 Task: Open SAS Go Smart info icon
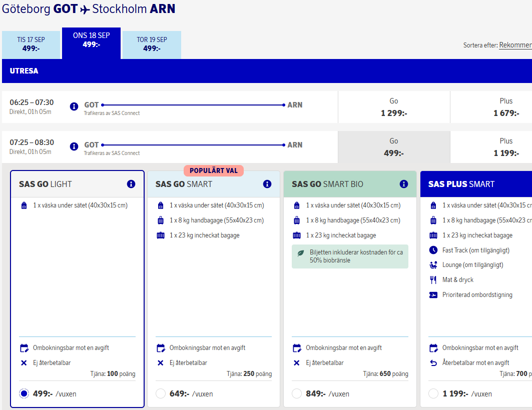(x=267, y=184)
